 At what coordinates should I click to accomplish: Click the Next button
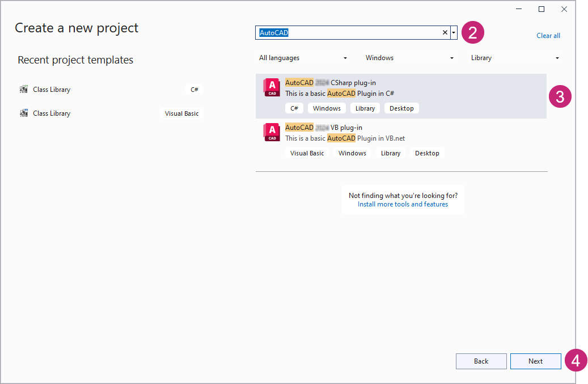pyautogui.click(x=535, y=361)
